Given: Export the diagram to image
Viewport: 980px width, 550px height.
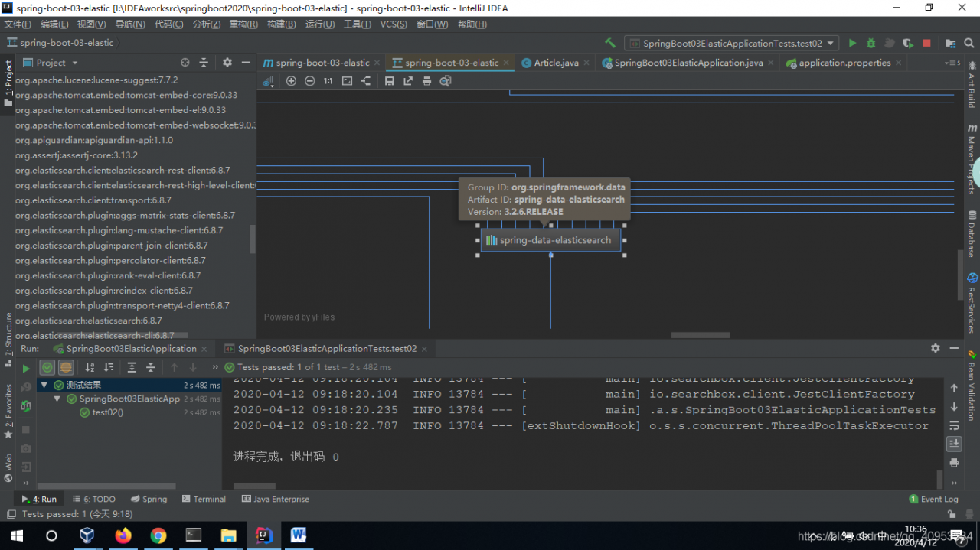Looking at the screenshot, I should tap(408, 81).
